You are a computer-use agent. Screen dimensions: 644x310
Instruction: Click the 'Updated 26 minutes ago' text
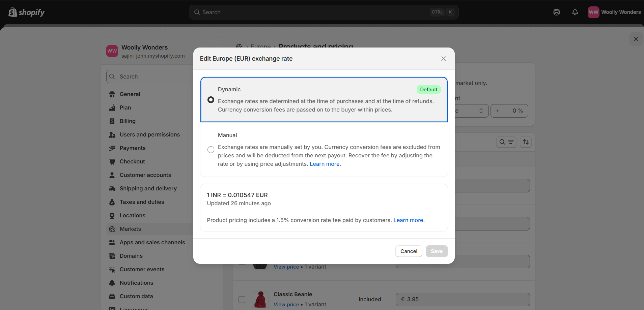coord(239,203)
